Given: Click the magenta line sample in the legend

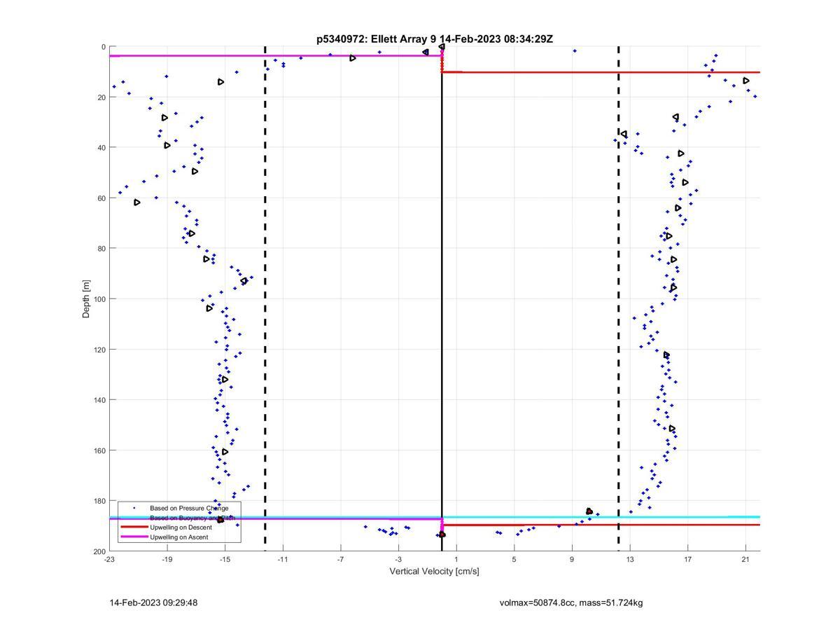Looking at the screenshot, I should [134, 537].
